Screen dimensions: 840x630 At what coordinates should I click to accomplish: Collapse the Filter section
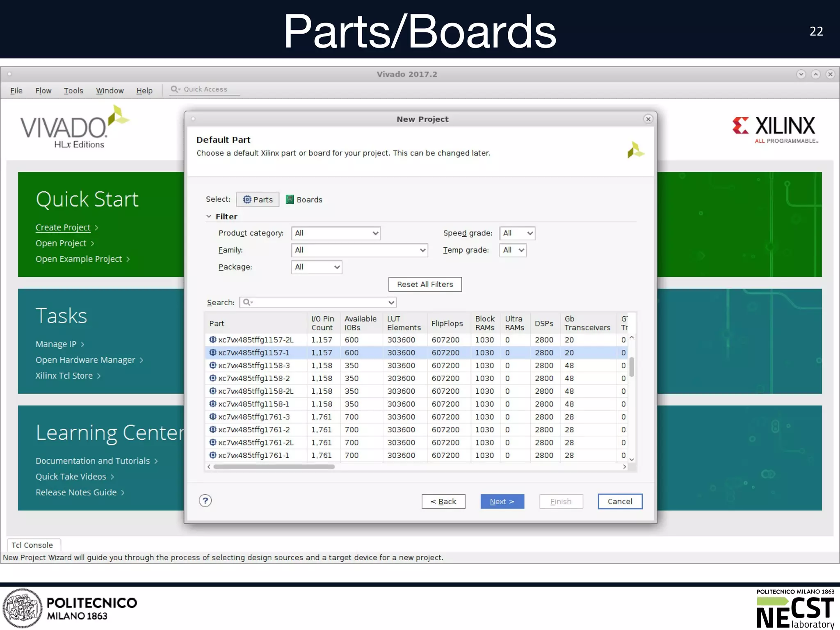click(209, 216)
